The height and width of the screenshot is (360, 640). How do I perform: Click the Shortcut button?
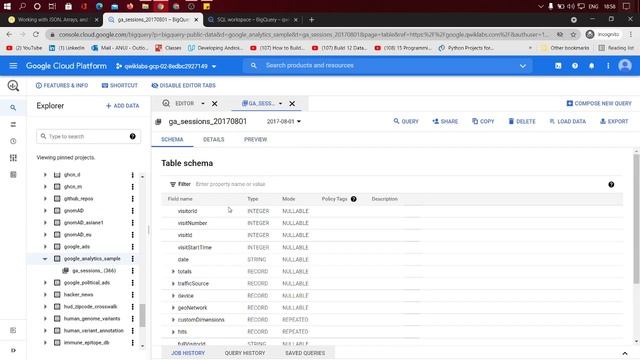click(x=120, y=86)
